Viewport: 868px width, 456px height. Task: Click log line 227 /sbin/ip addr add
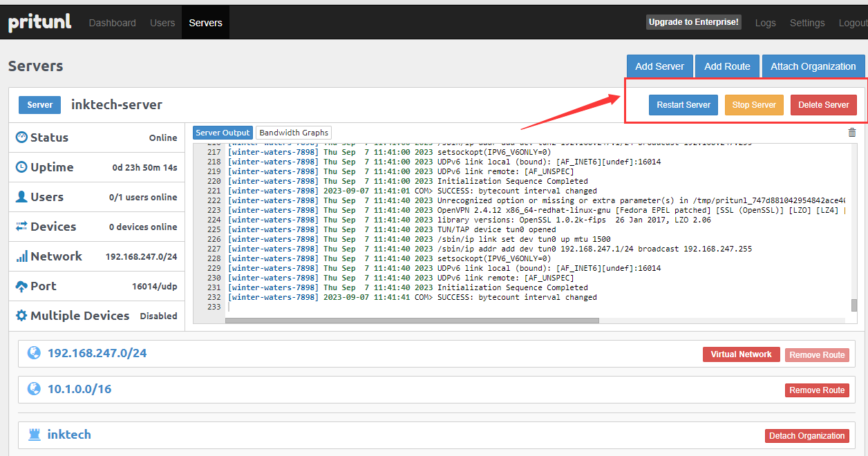pyautogui.click(x=490, y=249)
